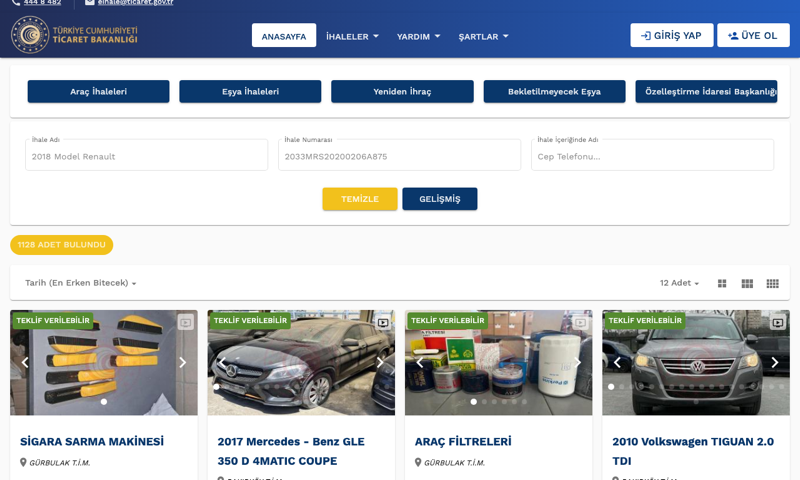Select Özelleştirme İdaresi Başkanlığı category
This screenshot has width=800, height=480.
(x=706, y=91)
